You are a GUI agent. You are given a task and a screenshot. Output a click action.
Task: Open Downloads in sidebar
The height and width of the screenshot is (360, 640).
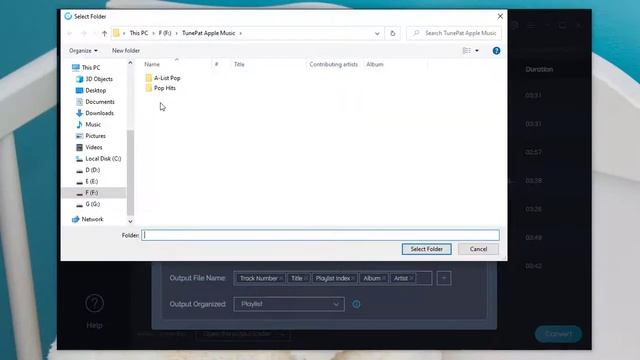coord(95,113)
